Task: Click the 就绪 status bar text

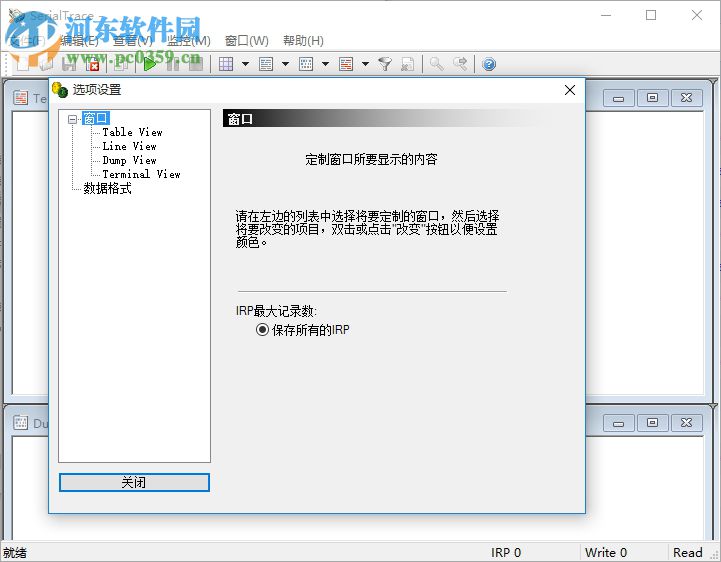Action: click(x=15, y=552)
